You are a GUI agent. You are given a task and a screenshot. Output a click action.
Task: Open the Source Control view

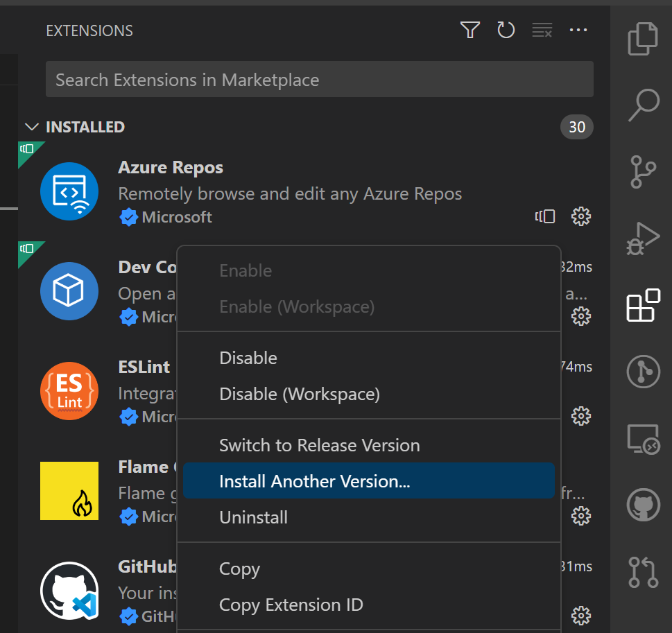(643, 172)
